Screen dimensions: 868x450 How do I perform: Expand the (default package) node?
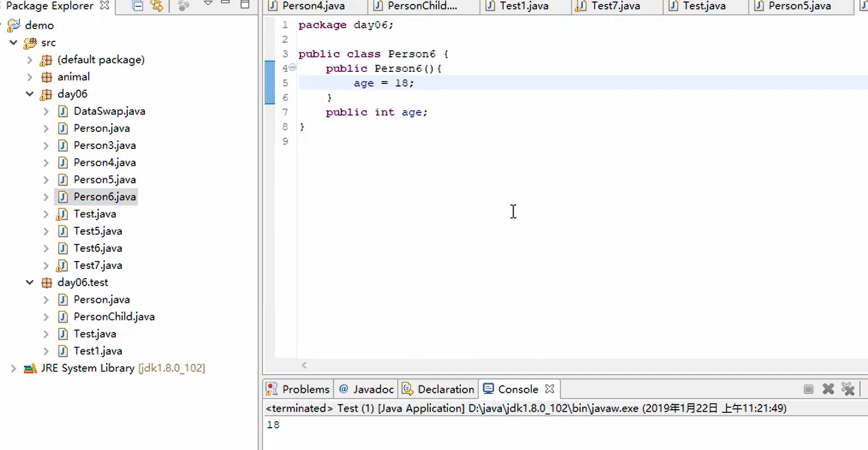(30, 60)
